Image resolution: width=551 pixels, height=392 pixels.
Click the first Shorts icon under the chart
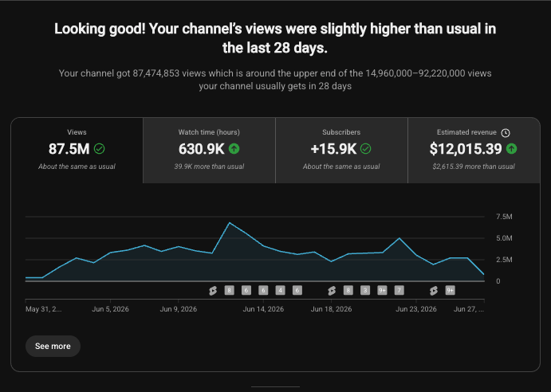pyautogui.click(x=213, y=291)
